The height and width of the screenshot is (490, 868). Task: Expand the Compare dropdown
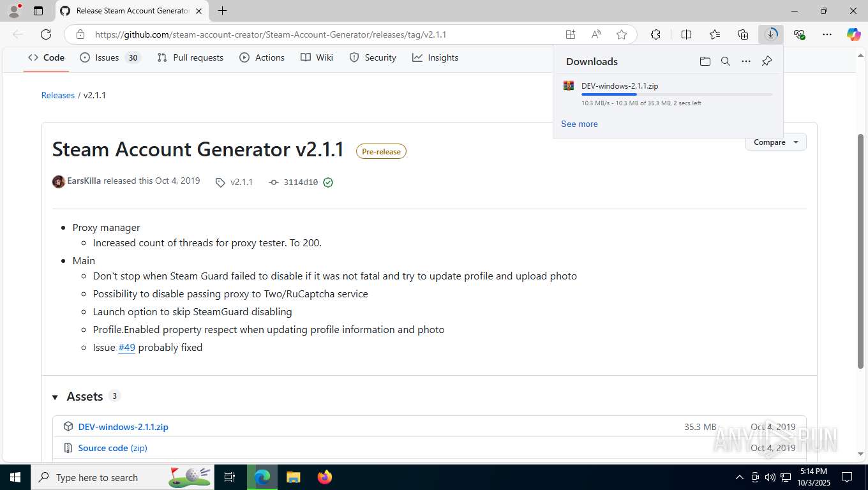(x=775, y=142)
